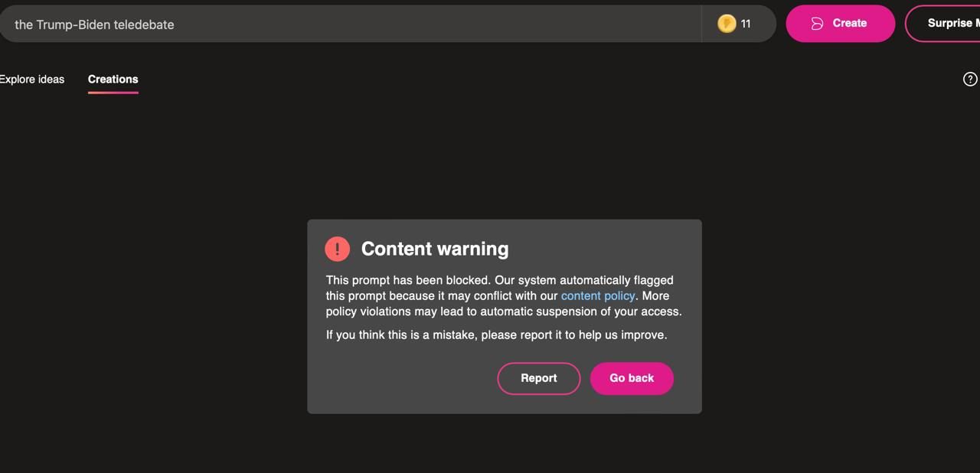The width and height of the screenshot is (980, 473).
Task: Dismiss the warning with Go back
Action: tap(632, 378)
